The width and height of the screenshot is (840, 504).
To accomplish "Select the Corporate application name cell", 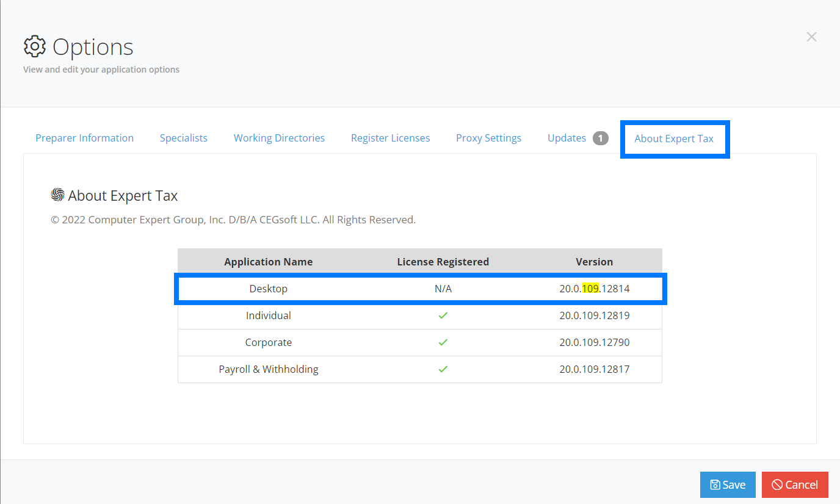I will [x=269, y=342].
